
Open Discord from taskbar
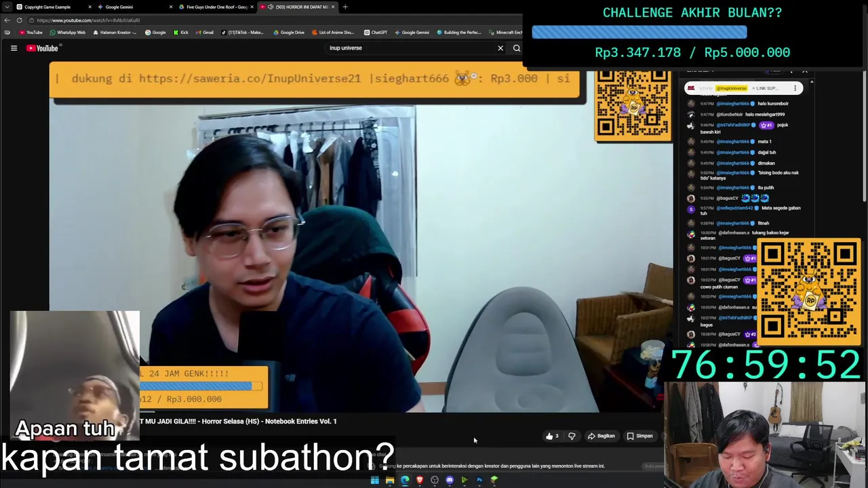[x=450, y=480]
